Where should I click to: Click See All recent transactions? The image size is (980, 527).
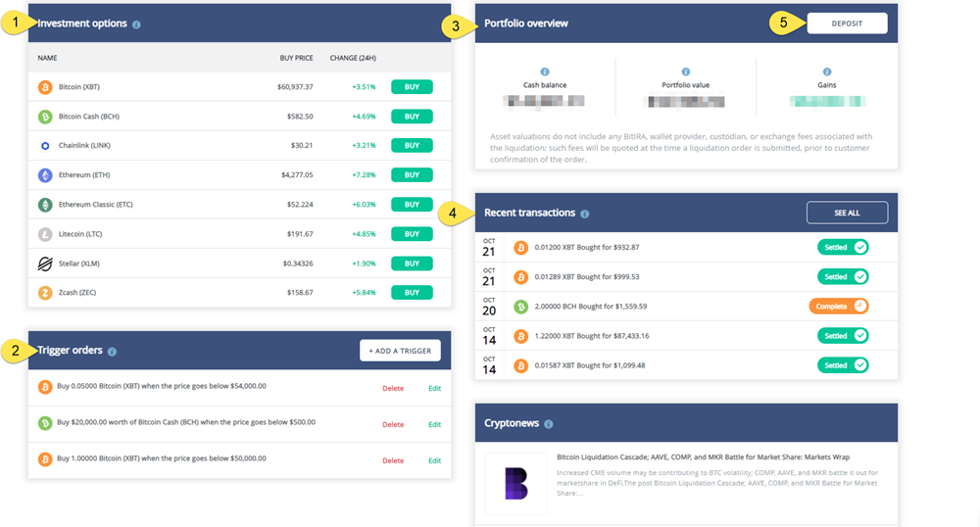847,213
